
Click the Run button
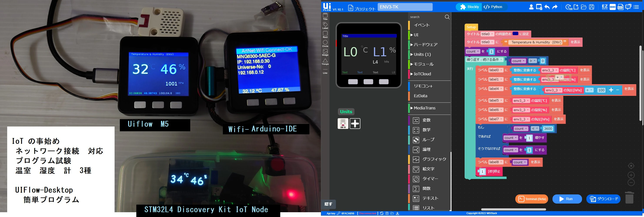pyautogui.click(x=567, y=199)
